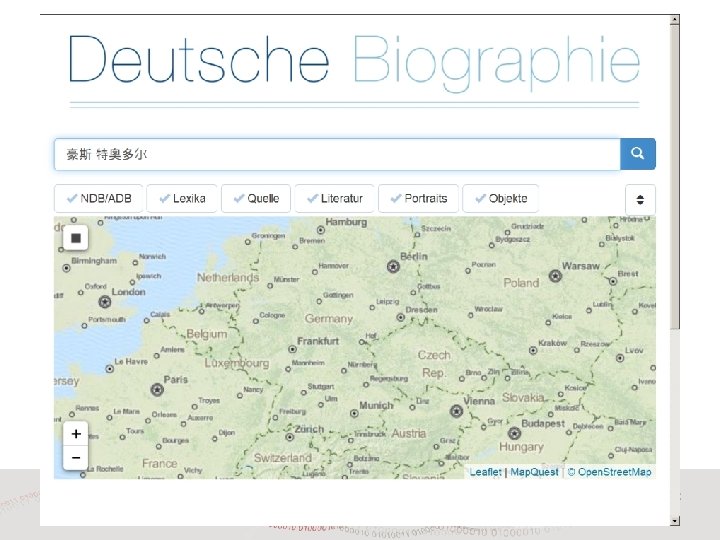Click the blue search magnifier button
Image resolution: width=720 pixels, height=540 pixels.
coord(637,154)
